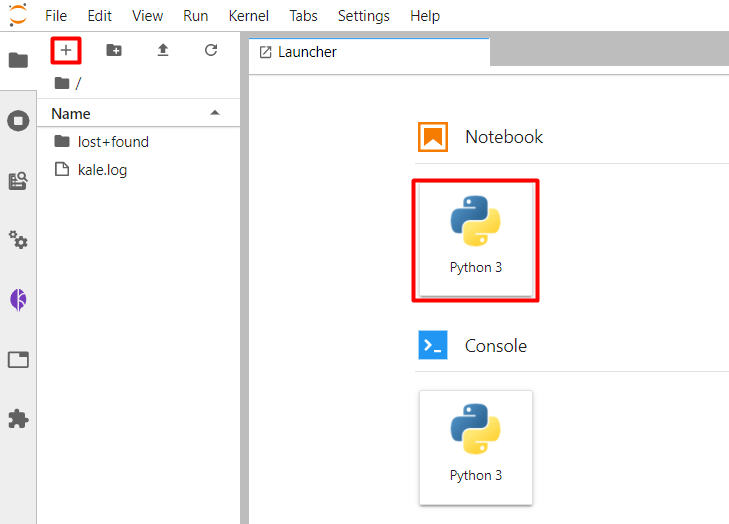Launch a Python 3 notebook
This screenshot has height=524, width=729.
tap(476, 239)
